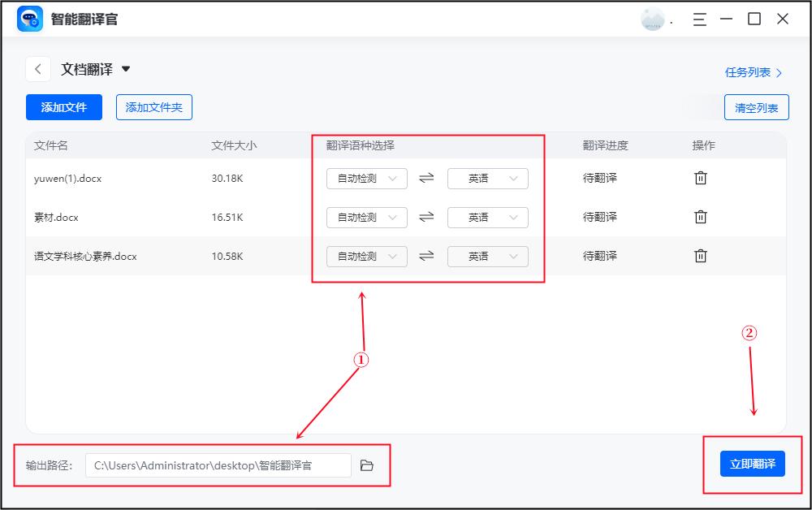Image resolution: width=812 pixels, height=510 pixels.
Task: Expand the 文档翻译 title dropdown
Action: click(126, 69)
